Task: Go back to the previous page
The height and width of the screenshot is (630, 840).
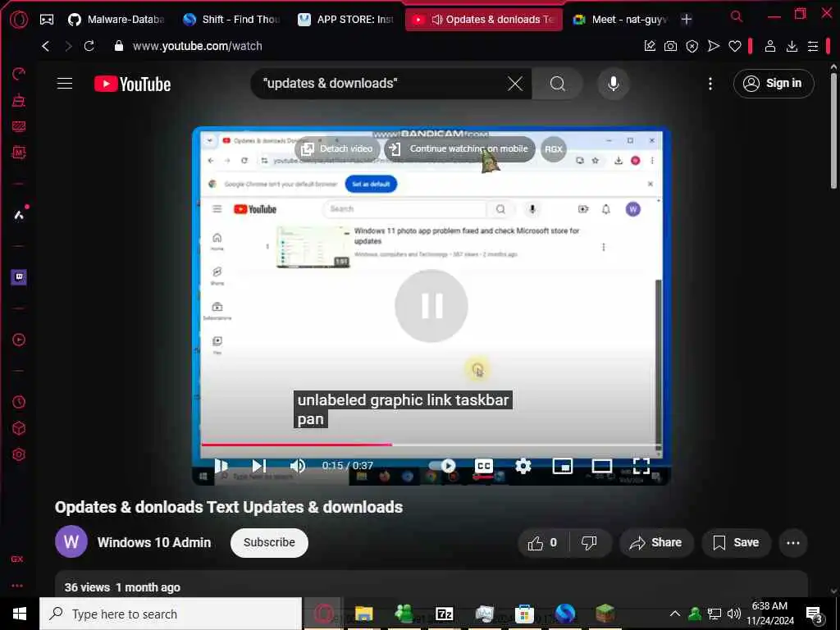Action: 46,46
